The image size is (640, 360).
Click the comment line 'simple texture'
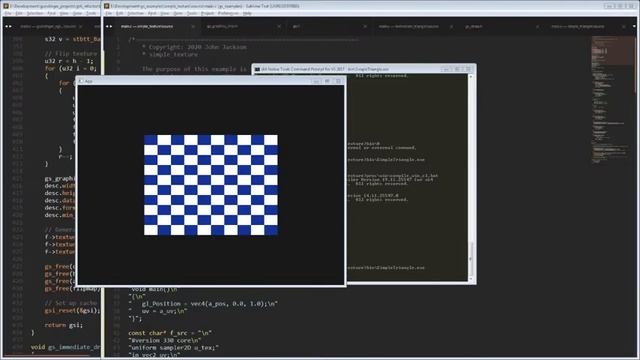tap(170, 54)
